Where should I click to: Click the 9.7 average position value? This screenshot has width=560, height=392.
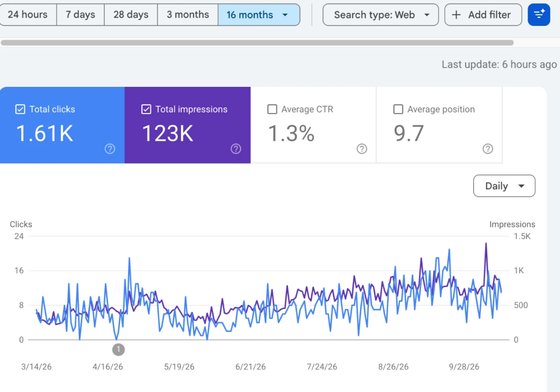click(409, 133)
